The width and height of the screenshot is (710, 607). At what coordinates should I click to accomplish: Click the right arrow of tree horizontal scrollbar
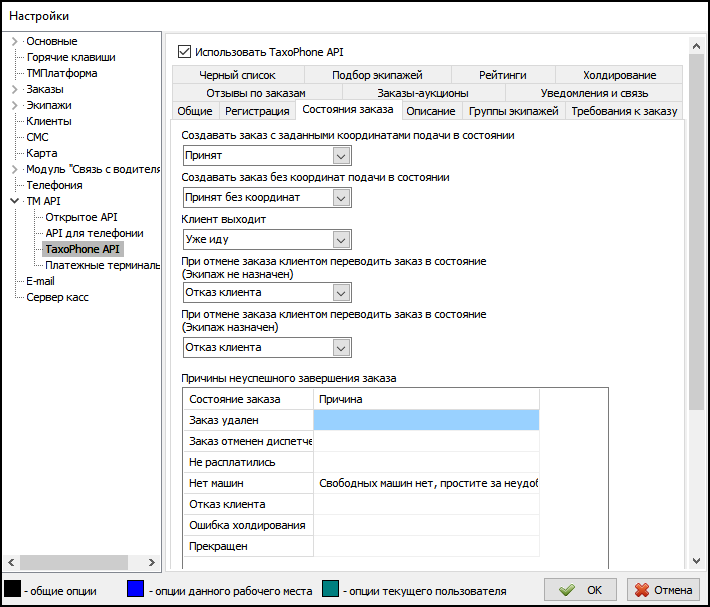[x=152, y=562]
